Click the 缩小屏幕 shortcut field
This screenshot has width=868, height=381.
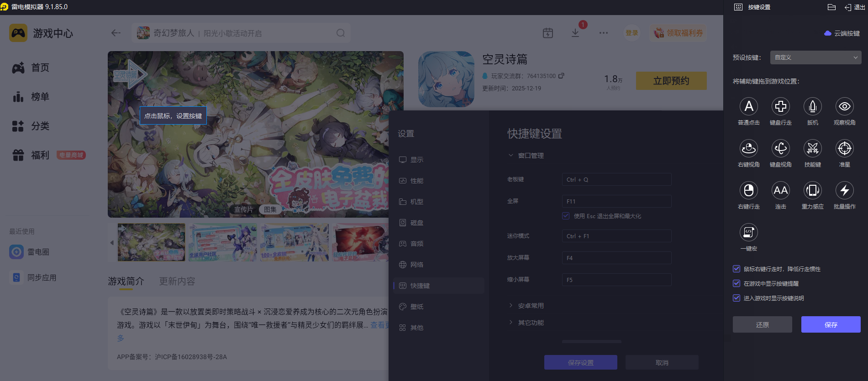(616, 280)
